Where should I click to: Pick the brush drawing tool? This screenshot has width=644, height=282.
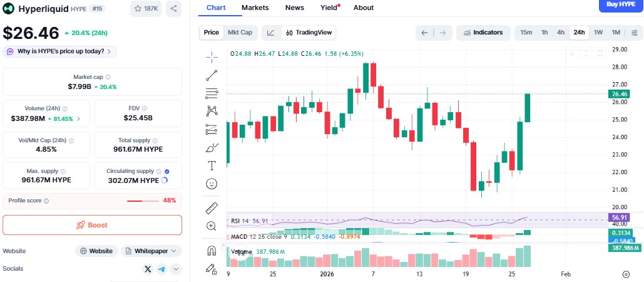click(212, 148)
